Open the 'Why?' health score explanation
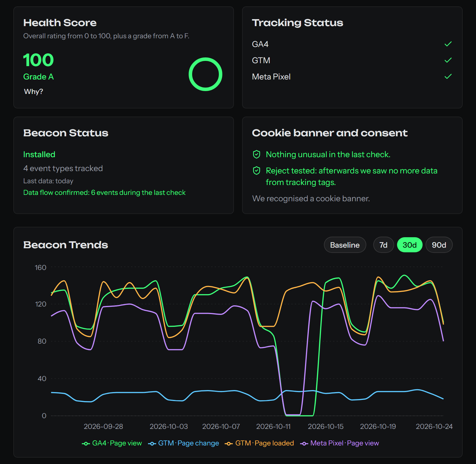This screenshot has height=464, width=476. click(33, 92)
